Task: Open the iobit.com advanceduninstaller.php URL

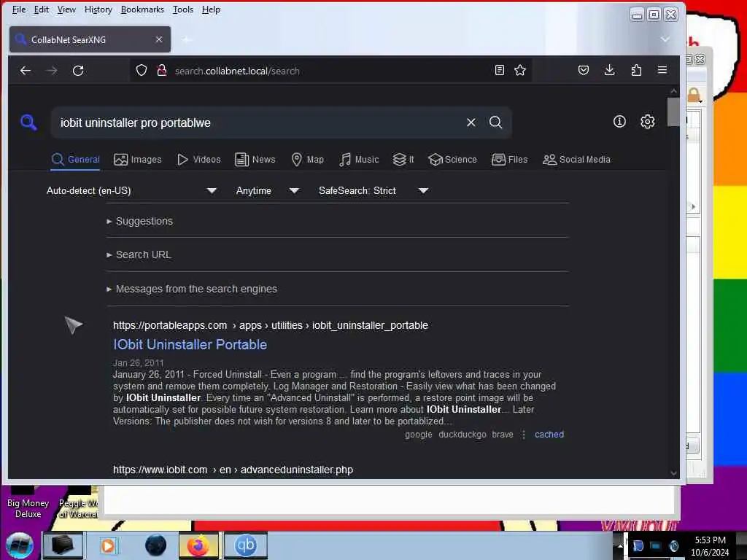Action: point(233,470)
